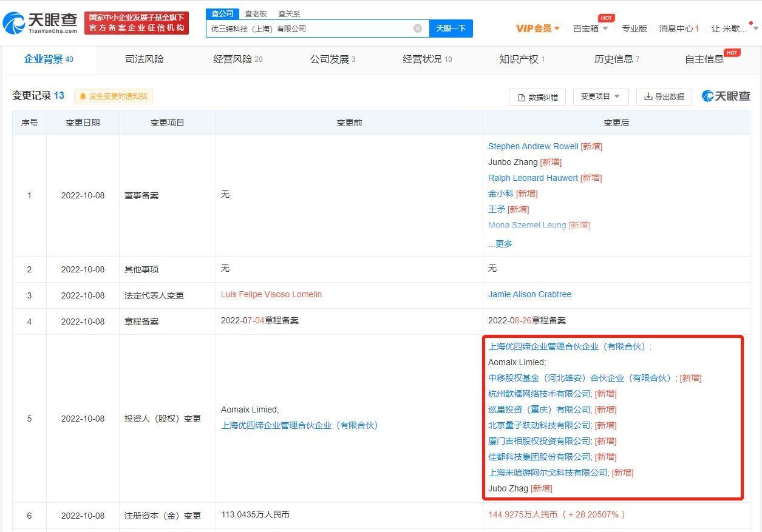This screenshot has width=762, height=532.
Task: Switch to 查关系 search tab
Action: pos(289,13)
